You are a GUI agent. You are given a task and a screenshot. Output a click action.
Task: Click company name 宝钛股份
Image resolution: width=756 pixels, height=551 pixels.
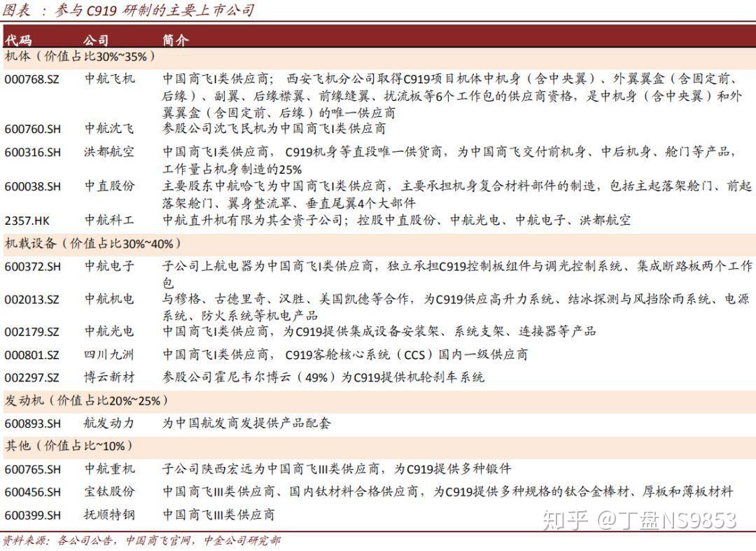pyautogui.click(x=109, y=491)
